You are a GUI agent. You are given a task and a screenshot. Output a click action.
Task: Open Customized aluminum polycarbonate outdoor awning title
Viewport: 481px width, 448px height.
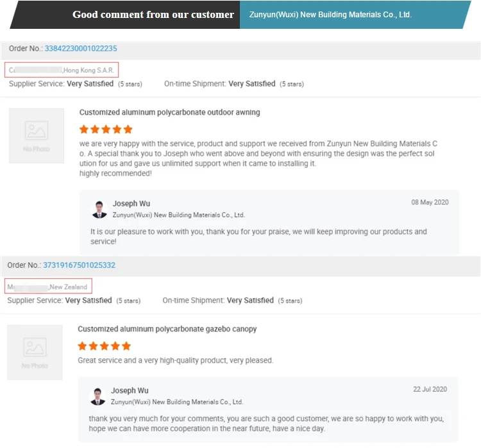pos(170,112)
